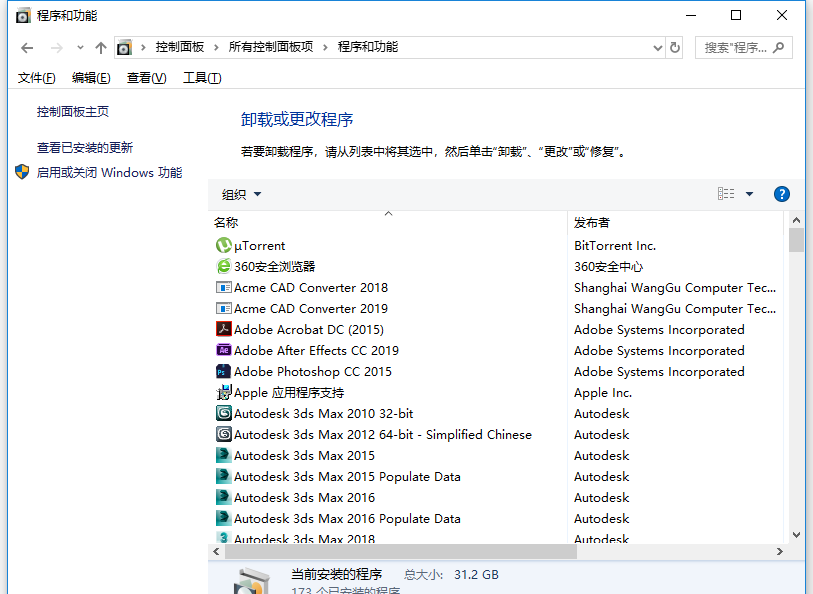Open the 查看(V) menu
Screen dimensions: 813x594
click(146, 78)
